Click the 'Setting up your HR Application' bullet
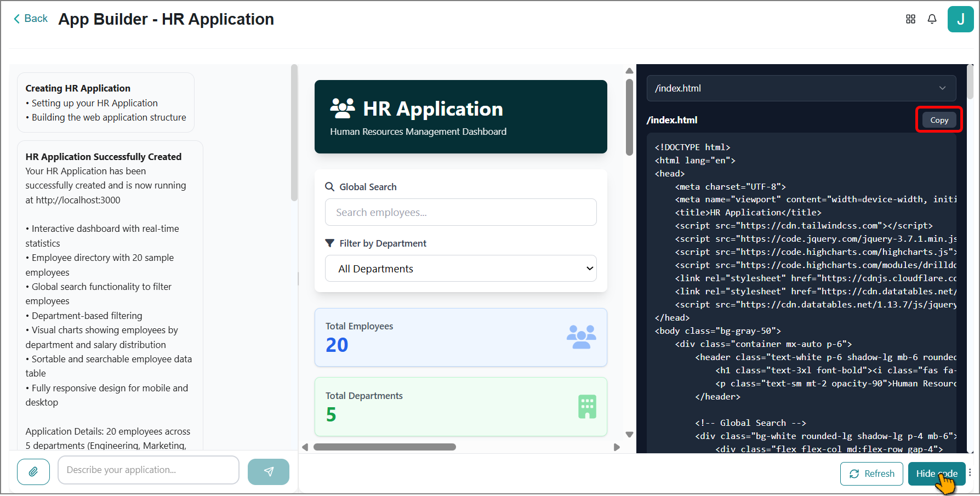Viewport: 980px width, 496px height. [92, 103]
